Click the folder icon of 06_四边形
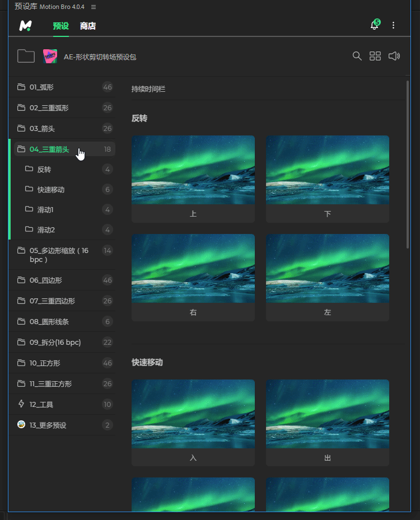This screenshot has width=420, height=520. pos(21,280)
